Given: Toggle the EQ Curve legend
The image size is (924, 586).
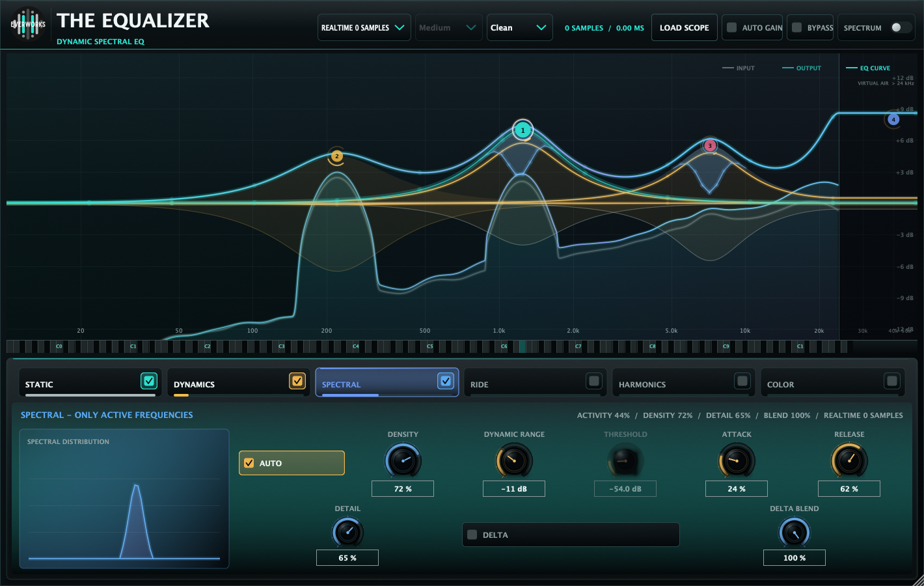Looking at the screenshot, I should (x=868, y=68).
